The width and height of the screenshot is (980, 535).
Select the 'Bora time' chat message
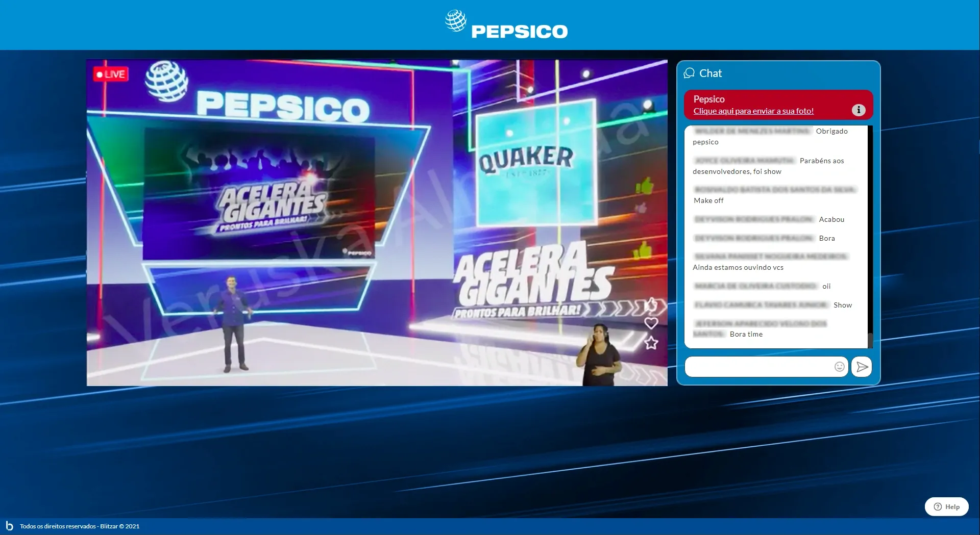(746, 334)
